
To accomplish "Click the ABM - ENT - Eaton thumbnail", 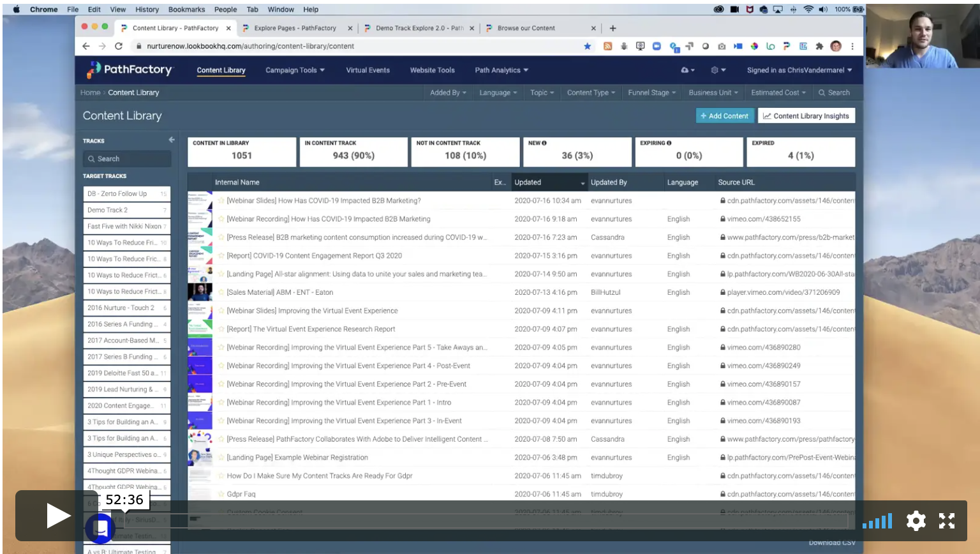I will tap(200, 292).
